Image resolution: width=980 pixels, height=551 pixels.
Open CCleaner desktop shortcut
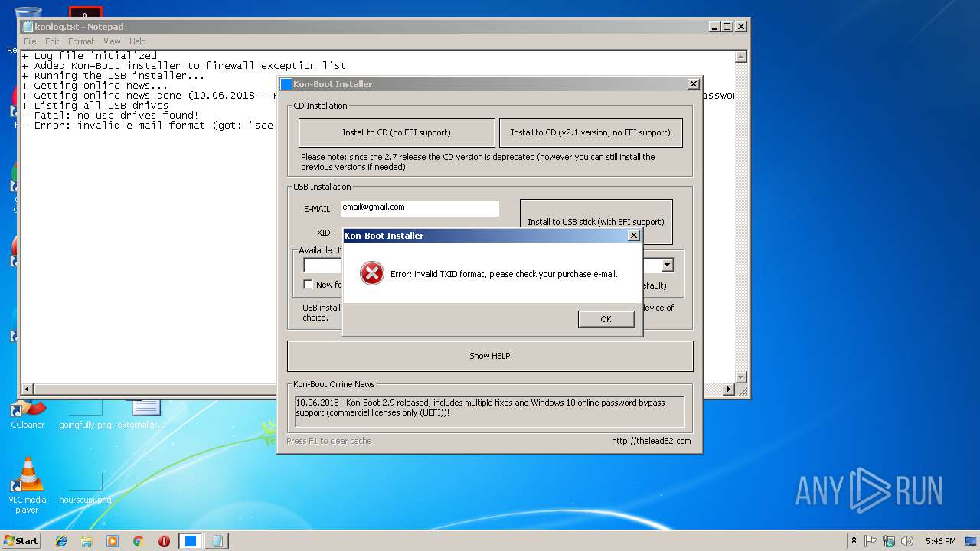point(28,413)
